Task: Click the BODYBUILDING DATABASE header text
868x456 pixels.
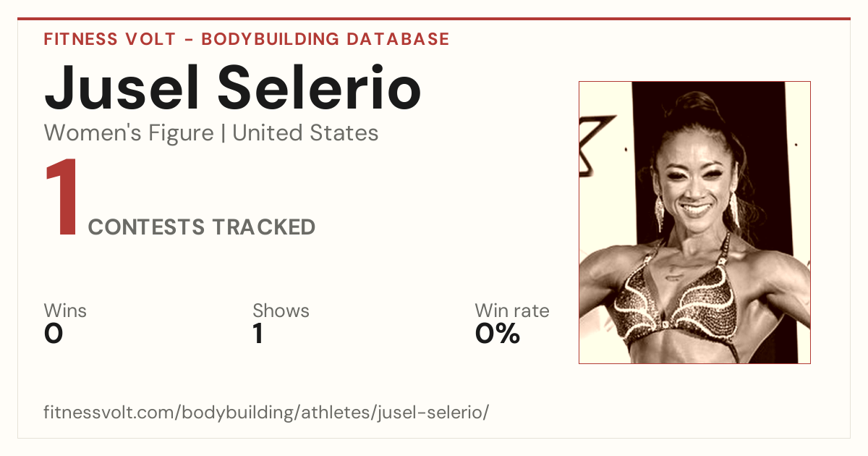Action: 325,39
